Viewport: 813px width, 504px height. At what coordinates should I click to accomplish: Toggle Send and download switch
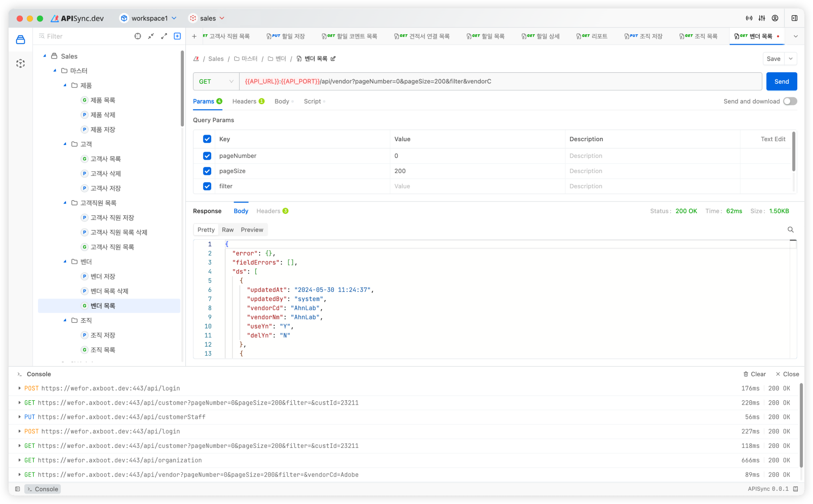point(790,101)
